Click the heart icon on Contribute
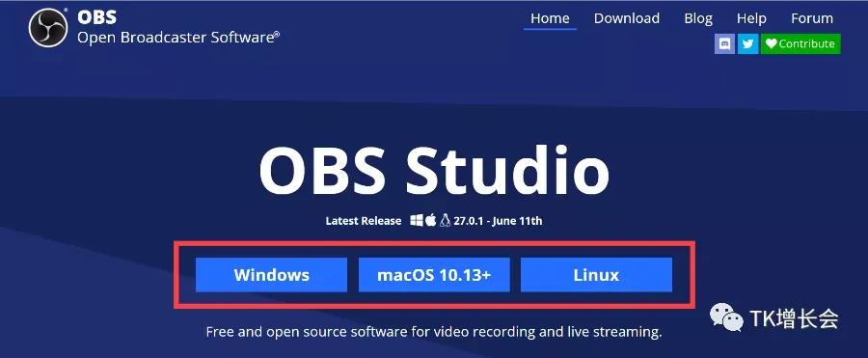The width and height of the screenshot is (868, 358). point(772,43)
